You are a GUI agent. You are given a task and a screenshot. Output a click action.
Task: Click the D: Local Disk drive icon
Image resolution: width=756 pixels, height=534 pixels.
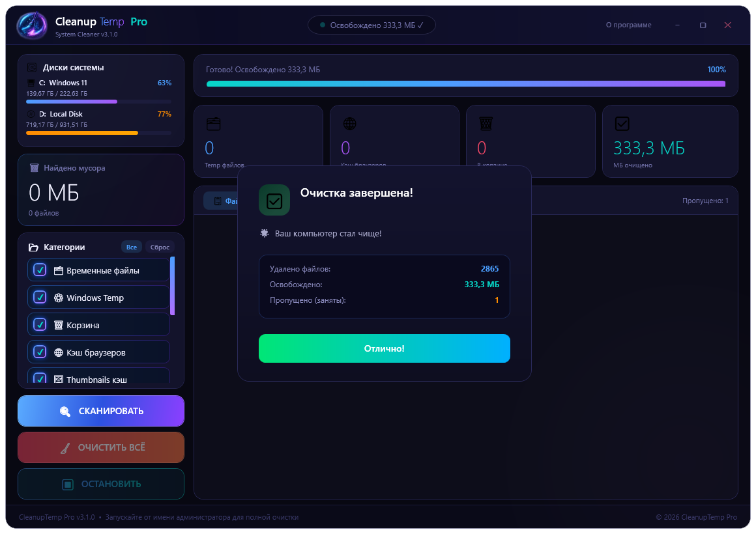pyautogui.click(x=31, y=114)
